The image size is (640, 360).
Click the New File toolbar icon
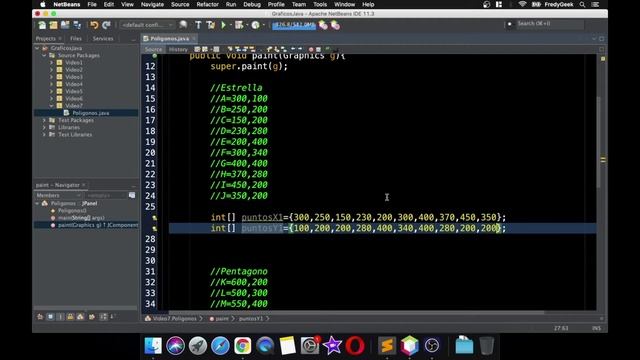click(42, 25)
